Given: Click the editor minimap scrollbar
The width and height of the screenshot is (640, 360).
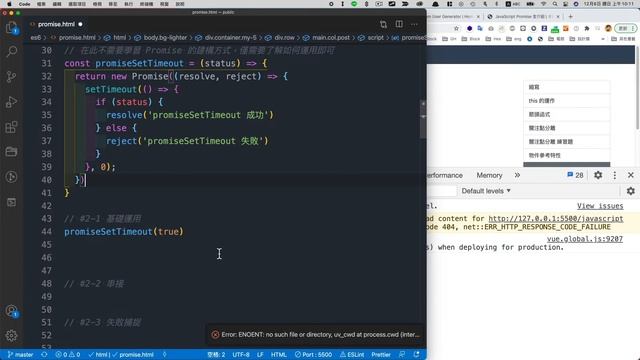Looking at the screenshot, I should tap(423, 118).
